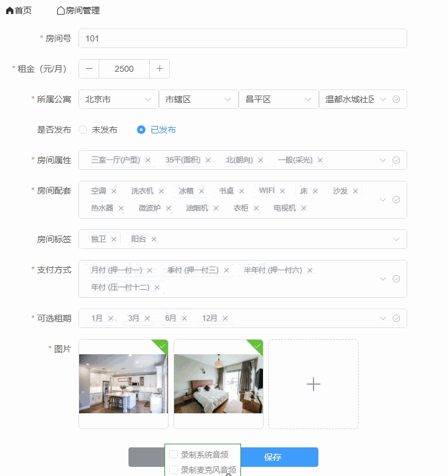This screenshot has height=476, width=448.
Task: Go to 首页 home breadcrumb
Action: [19, 10]
